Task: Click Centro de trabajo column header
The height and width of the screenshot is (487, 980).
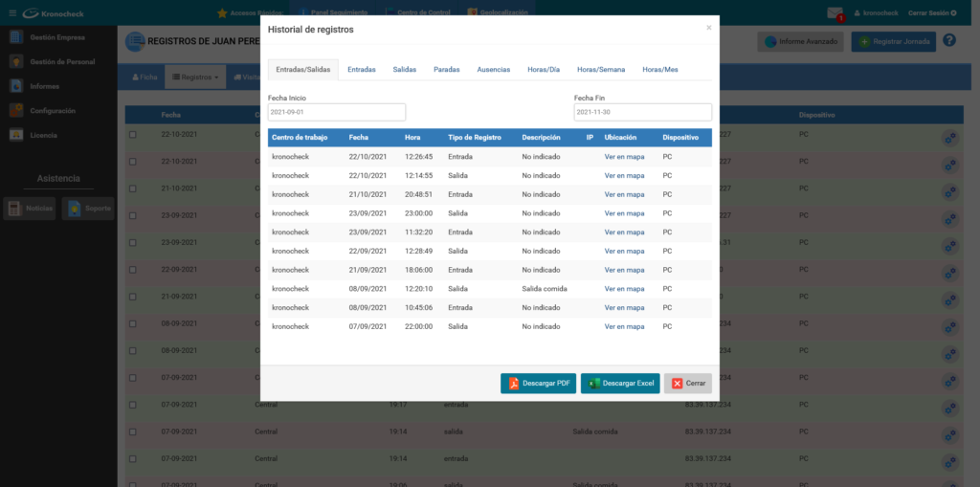Action: tap(300, 138)
